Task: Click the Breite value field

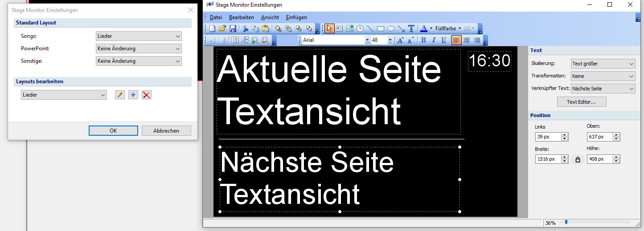Action: 549,159
